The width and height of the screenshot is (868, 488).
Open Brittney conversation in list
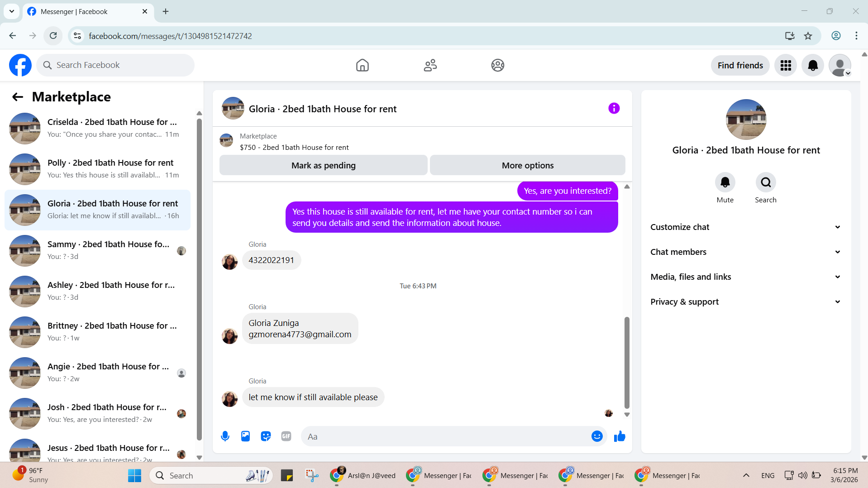tap(97, 332)
